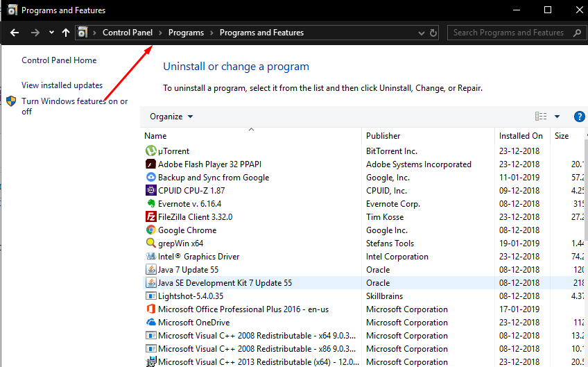Expand chevron after Control Panel breadcrumb
588x367 pixels.
click(x=160, y=33)
